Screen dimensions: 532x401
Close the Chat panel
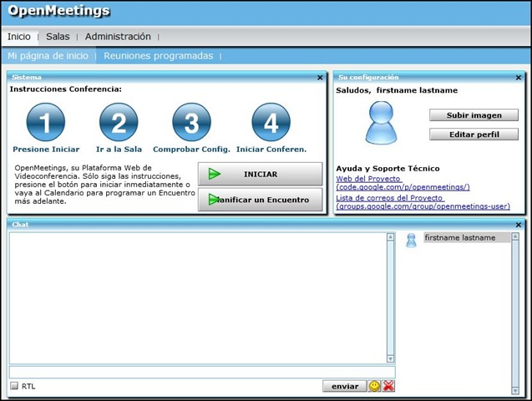click(x=519, y=225)
